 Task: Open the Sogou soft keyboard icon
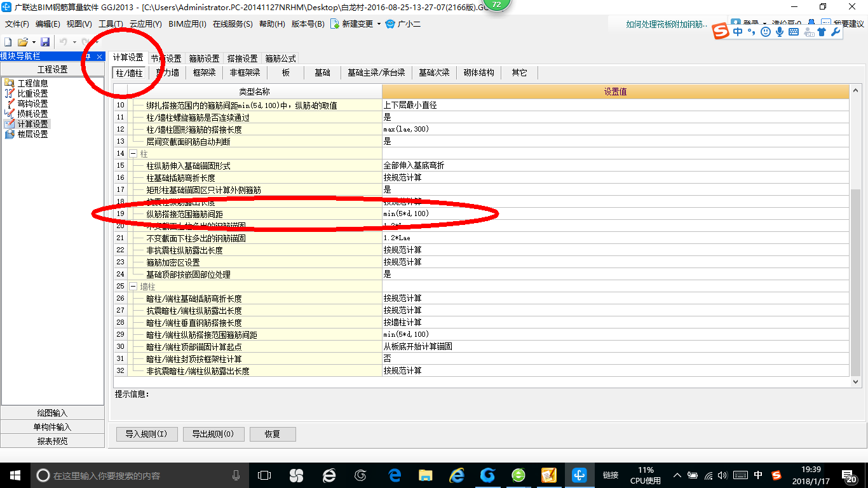click(794, 31)
